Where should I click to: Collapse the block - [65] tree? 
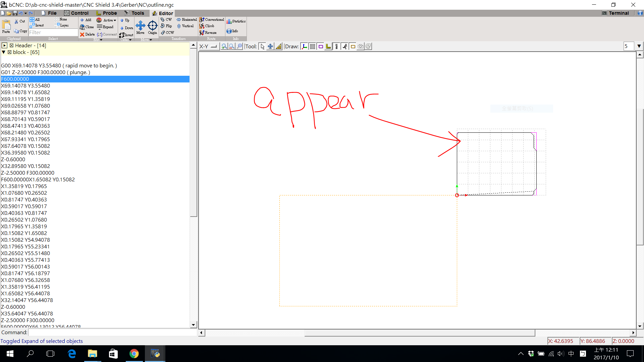(4, 52)
